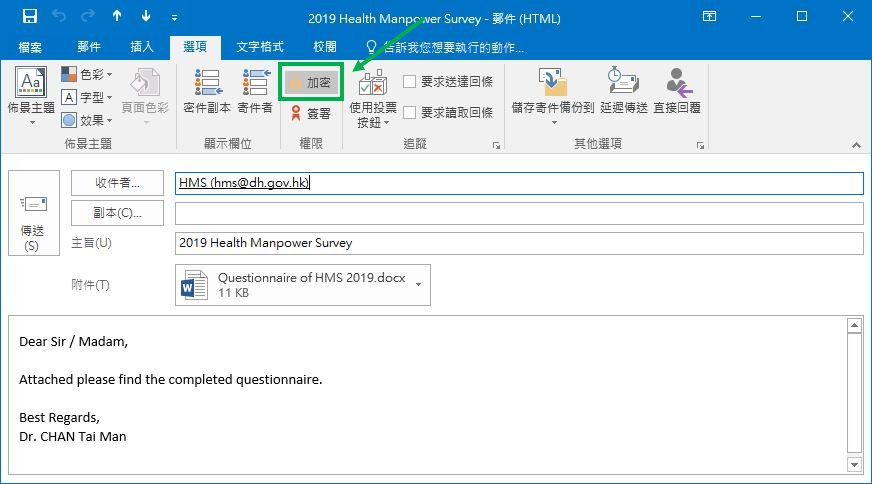Click the 傳送(S) send button

tap(34, 213)
